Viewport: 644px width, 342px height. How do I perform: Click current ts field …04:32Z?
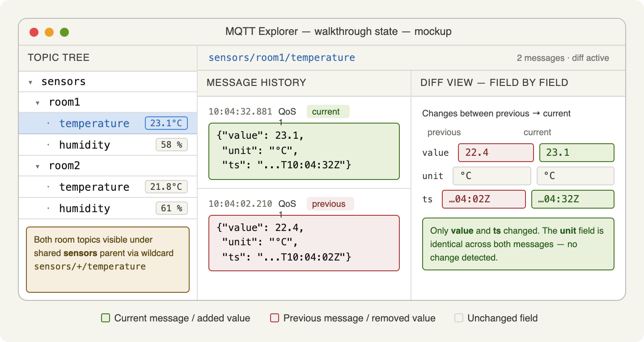coord(573,199)
